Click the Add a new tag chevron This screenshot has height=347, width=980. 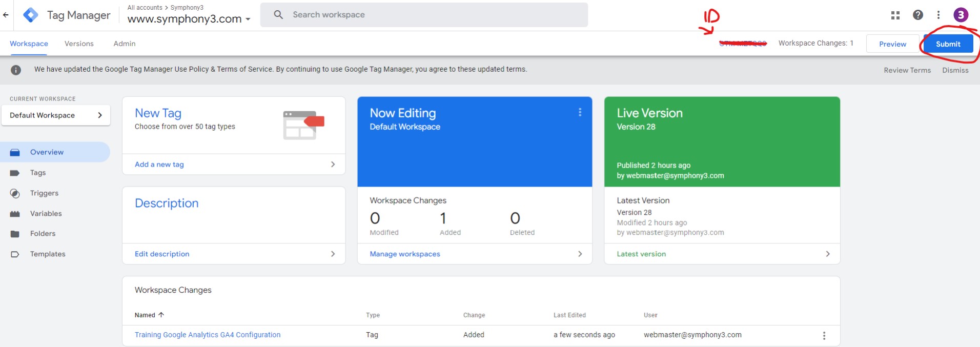(333, 165)
